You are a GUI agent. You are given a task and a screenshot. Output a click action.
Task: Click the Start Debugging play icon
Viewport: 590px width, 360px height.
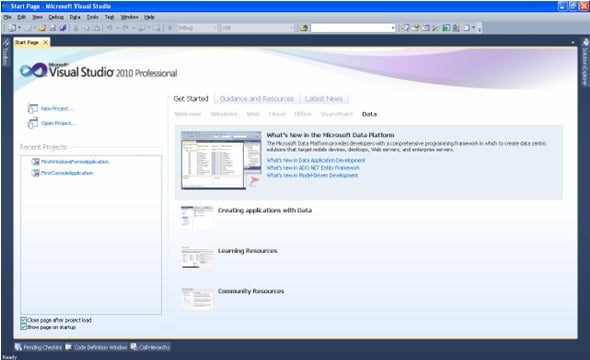point(170,28)
